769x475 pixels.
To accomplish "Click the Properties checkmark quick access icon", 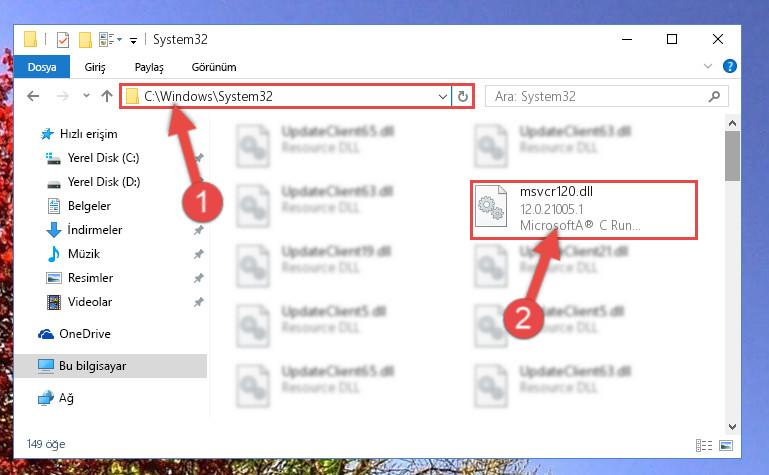I will pos(63,40).
